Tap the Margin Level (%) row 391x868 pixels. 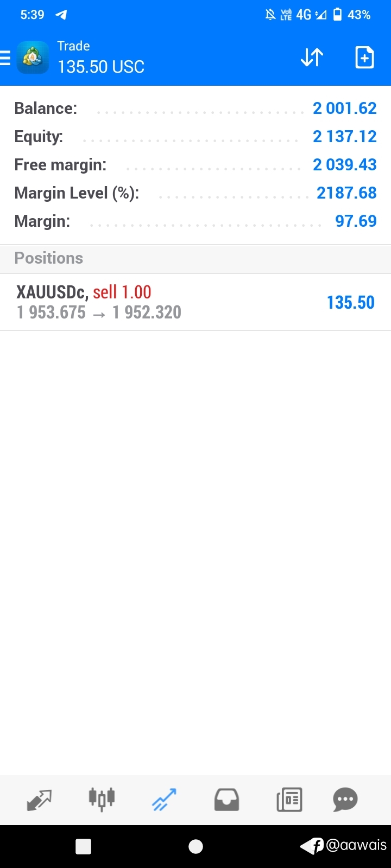tap(195, 193)
